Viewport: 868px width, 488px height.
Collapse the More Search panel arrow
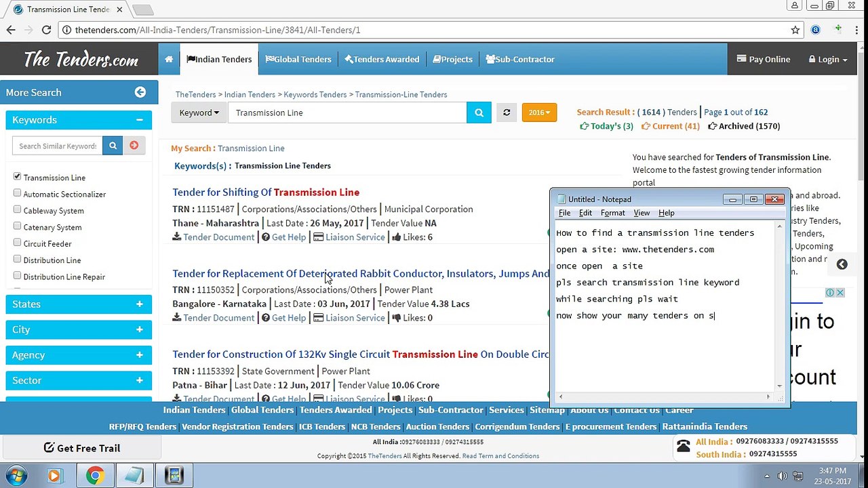pyautogui.click(x=140, y=92)
